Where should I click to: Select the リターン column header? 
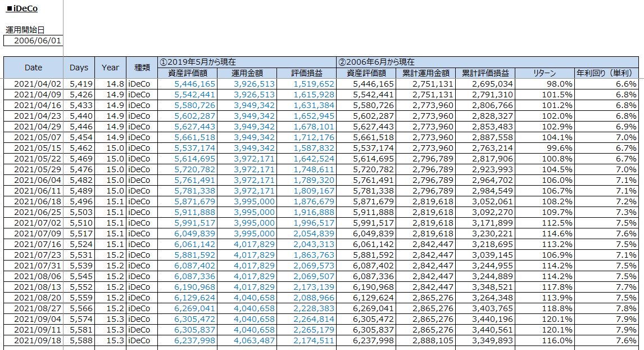[x=543, y=73]
